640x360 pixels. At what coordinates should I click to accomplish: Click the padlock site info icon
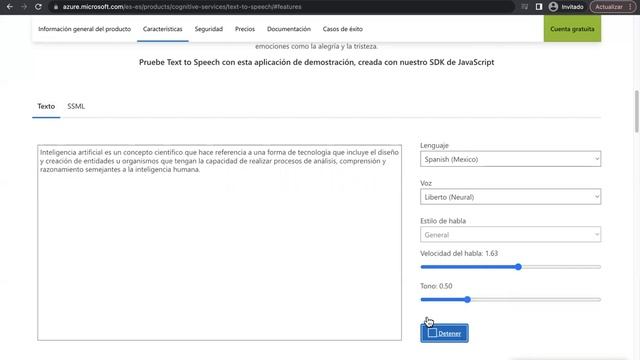point(56,7)
